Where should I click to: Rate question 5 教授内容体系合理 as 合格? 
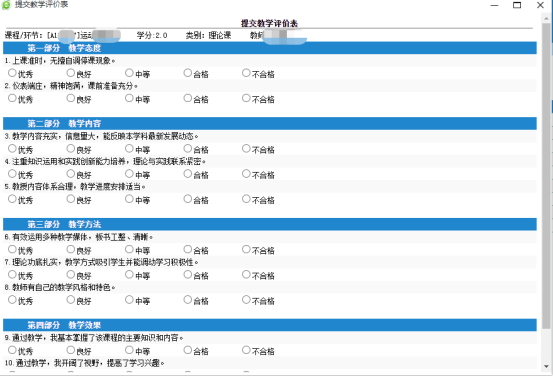coord(188,199)
